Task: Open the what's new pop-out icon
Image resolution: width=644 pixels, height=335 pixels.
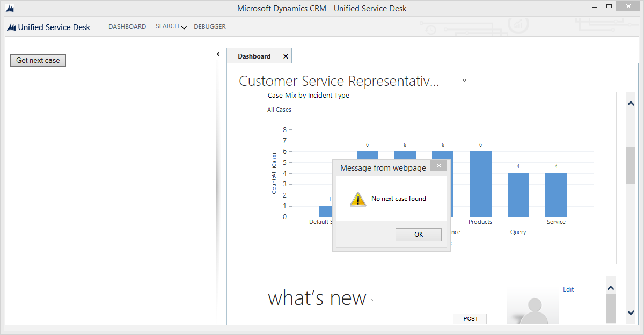Action: click(374, 300)
